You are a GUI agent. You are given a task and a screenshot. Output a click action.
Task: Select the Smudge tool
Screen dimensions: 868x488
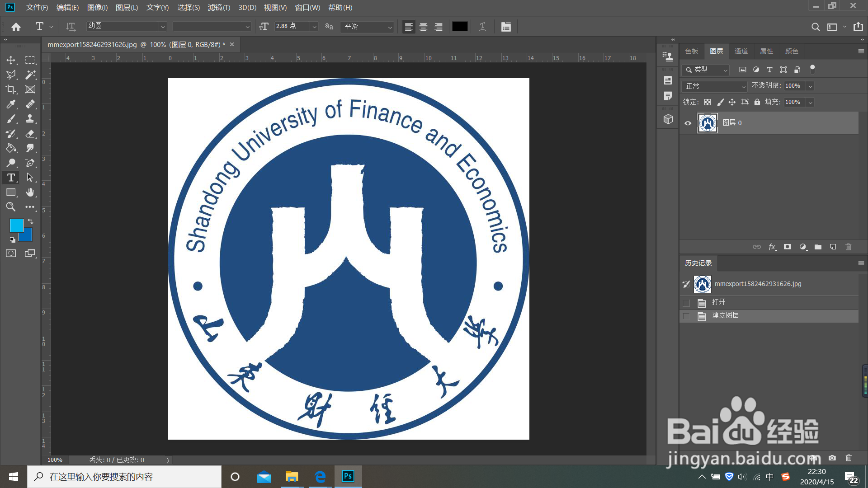[30, 148]
